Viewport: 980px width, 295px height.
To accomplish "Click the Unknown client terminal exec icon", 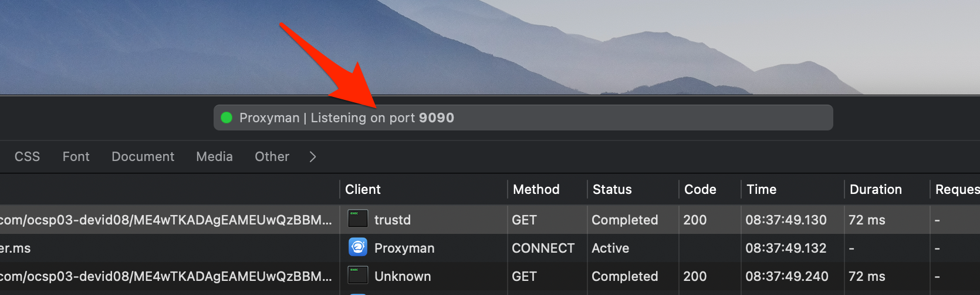I will [358, 276].
